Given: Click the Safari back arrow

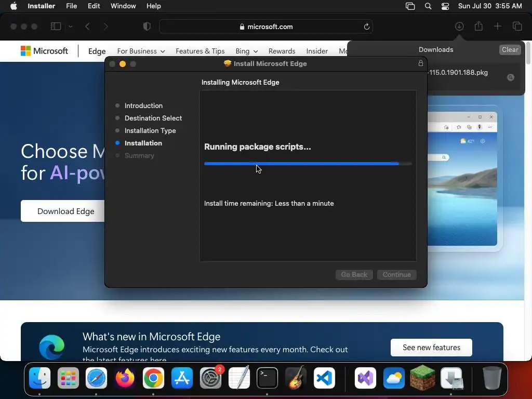Looking at the screenshot, I should tap(87, 26).
